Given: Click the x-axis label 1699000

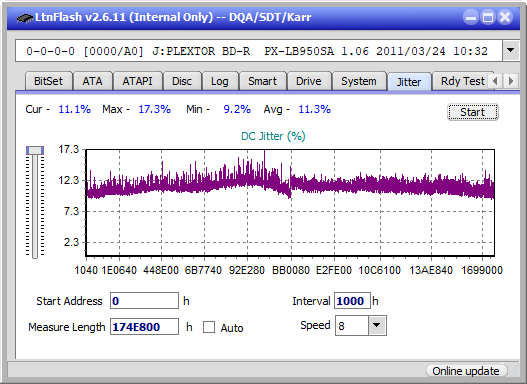Looking at the screenshot, I should point(482,270).
